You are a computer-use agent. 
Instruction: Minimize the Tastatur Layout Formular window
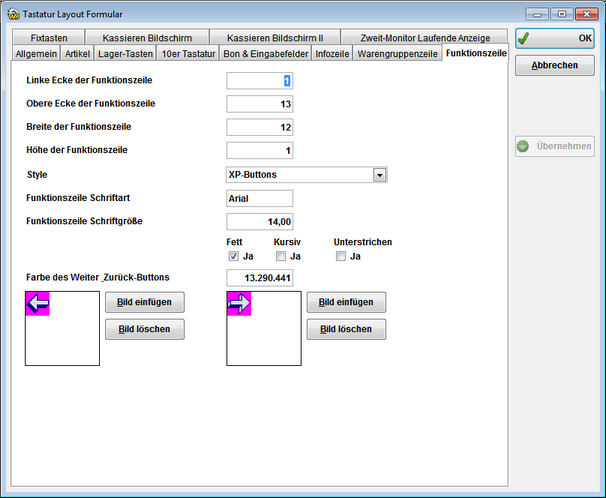click(x=537, y=14)
